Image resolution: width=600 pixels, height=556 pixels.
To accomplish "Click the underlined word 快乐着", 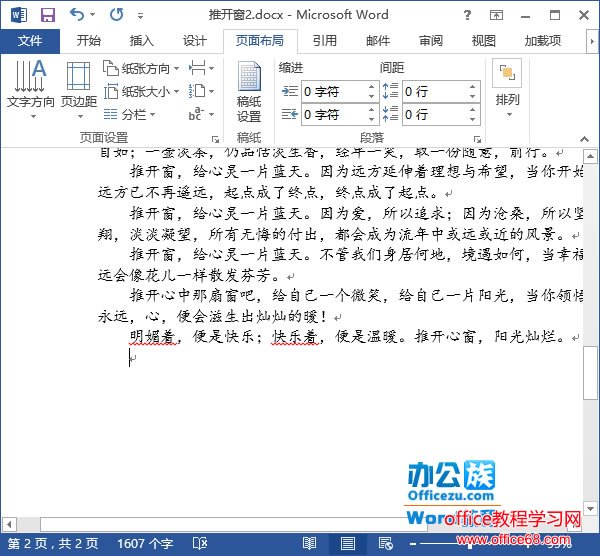I will [x=295, y=336].
